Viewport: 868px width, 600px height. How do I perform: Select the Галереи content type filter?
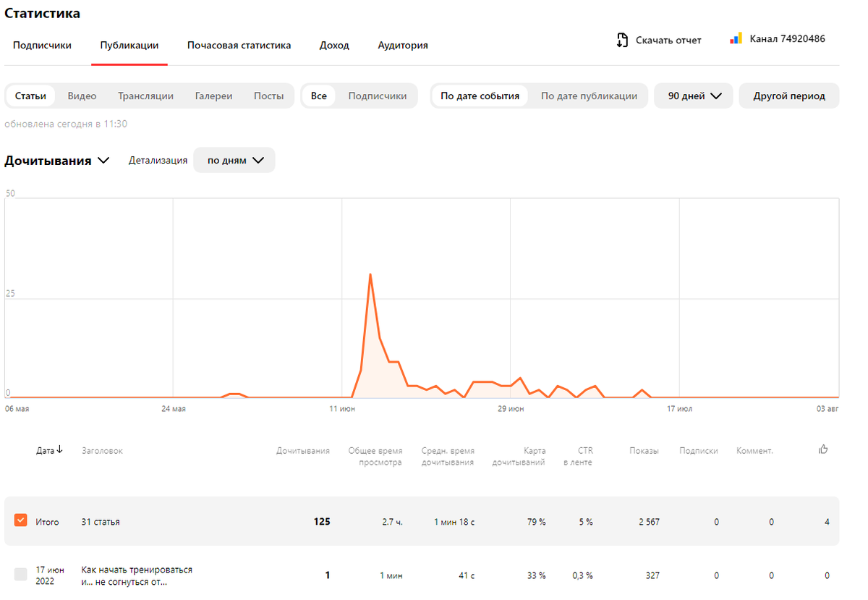(x=213, y=96)
